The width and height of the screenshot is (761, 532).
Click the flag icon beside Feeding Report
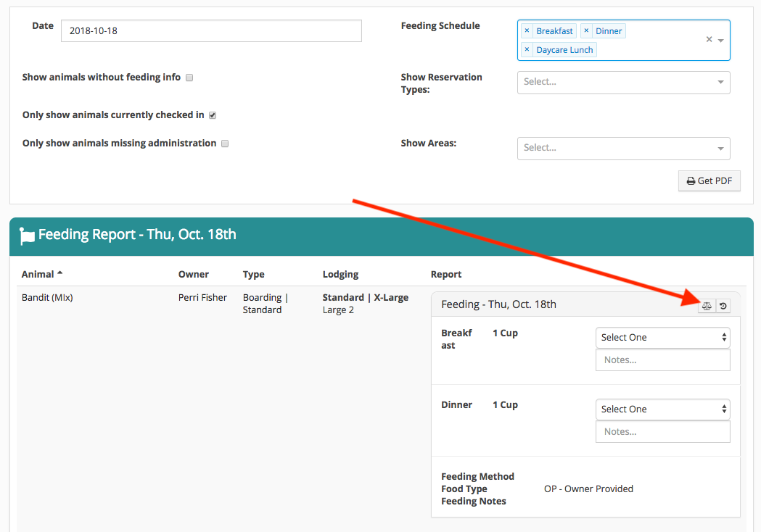click(x=27, y=236)
